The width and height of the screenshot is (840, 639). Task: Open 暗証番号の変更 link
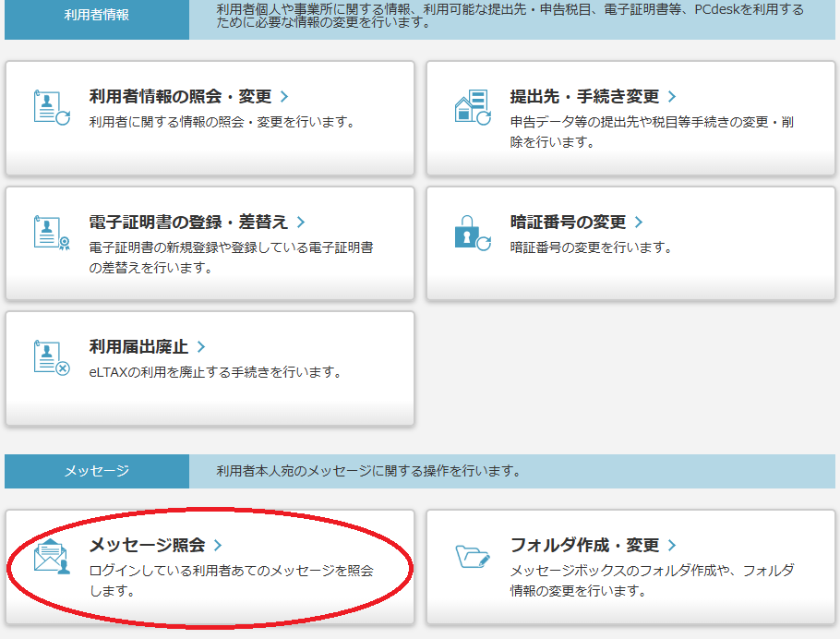pyautogui.click(x=568, y=222)
